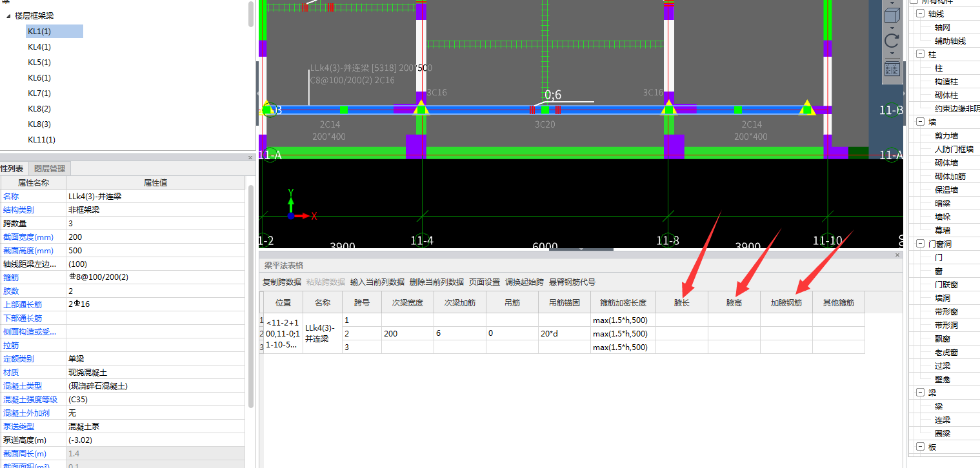Click the 定额类别 value 单梁
Viewport: 980px width, 468px height.
(x=155, y=358)
